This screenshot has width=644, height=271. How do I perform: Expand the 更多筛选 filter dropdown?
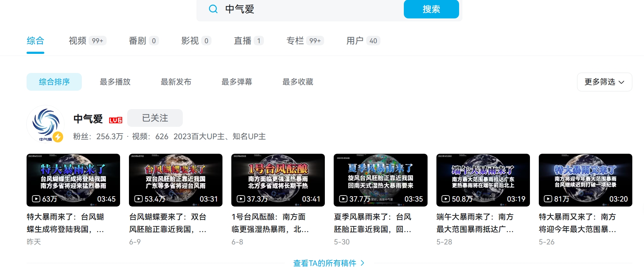pyautogui.click(x=604, y=82)
